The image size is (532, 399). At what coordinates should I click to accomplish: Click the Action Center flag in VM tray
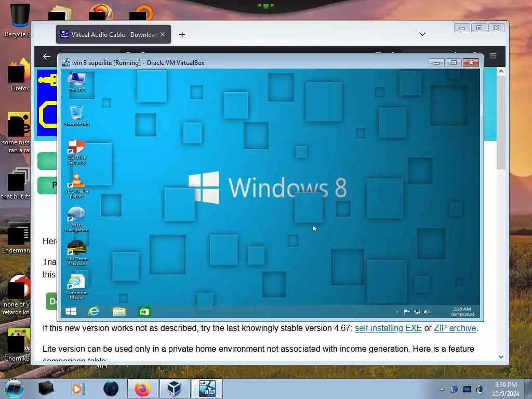coord(407,312)
